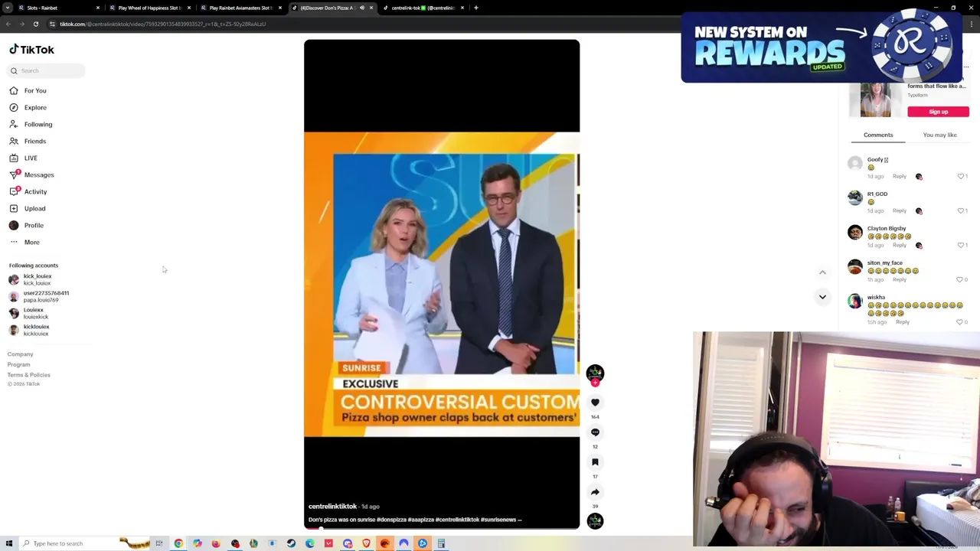Viewport: 980px width, 551px height.
Task: Mute the playing TikTok tab speaker icon
Action: pyautogui.click(x=362, y=8)
